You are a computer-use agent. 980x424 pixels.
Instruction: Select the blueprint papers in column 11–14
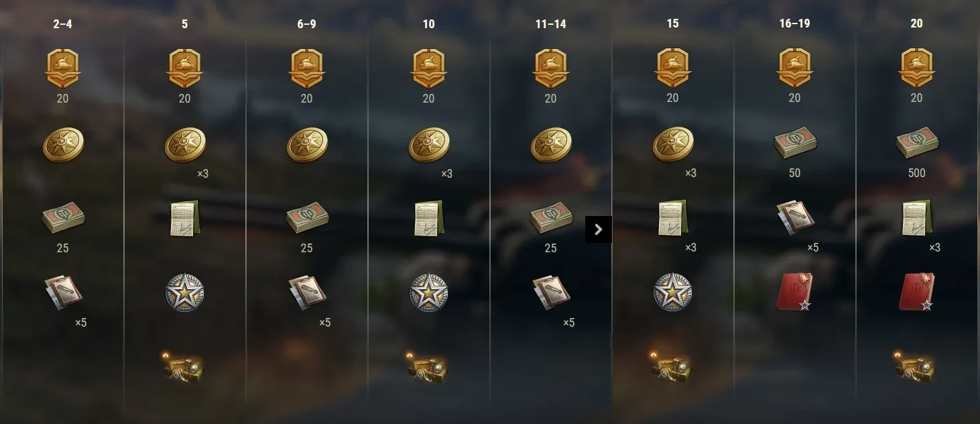point(551,292)
